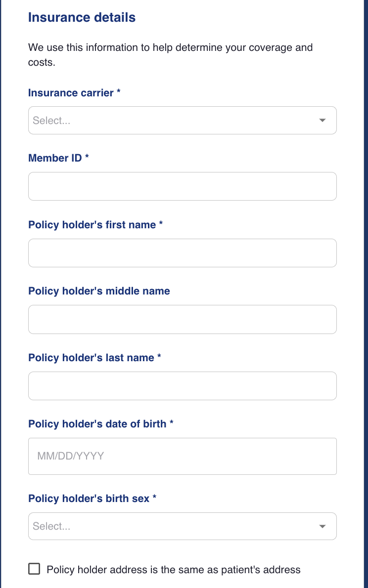This screenshot has width=368, height=588.
Task: Focus the policy holder's last name field
Action: click(182, 386)
